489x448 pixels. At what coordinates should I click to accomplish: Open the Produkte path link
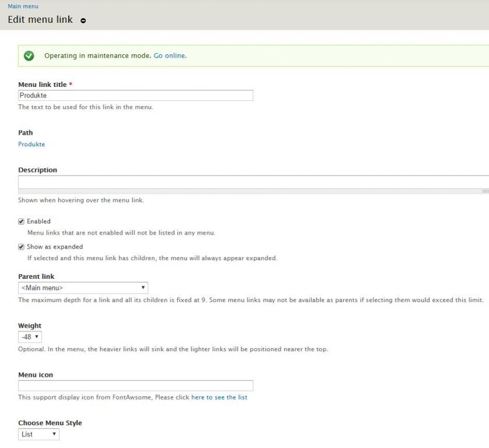(31, 144)
